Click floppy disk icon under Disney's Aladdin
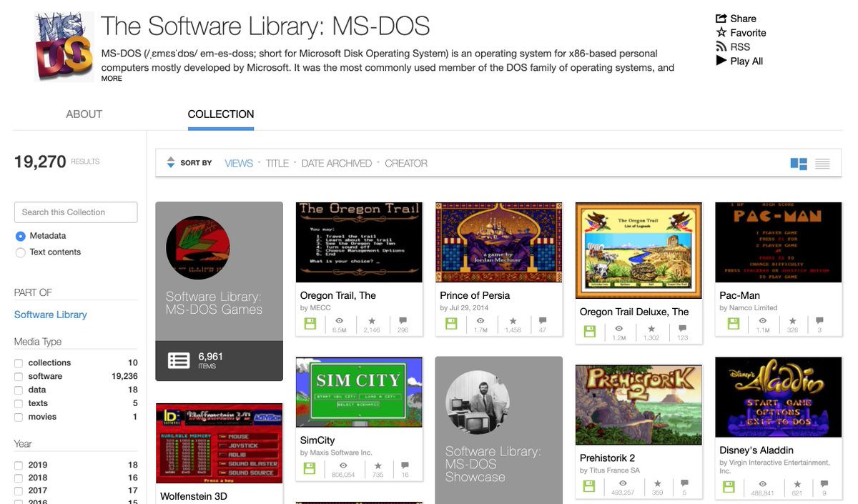This screenshot has width=858, height=504. pos(729,488)
